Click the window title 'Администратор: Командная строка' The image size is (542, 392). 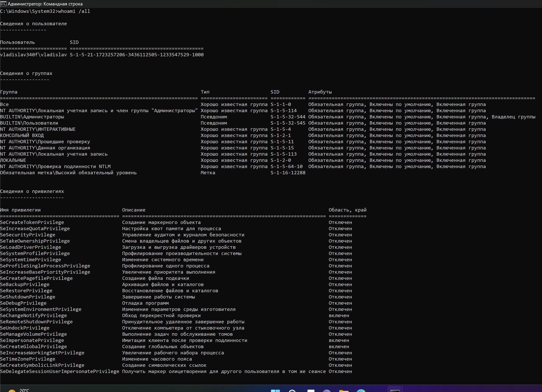(x=45, y=4)
